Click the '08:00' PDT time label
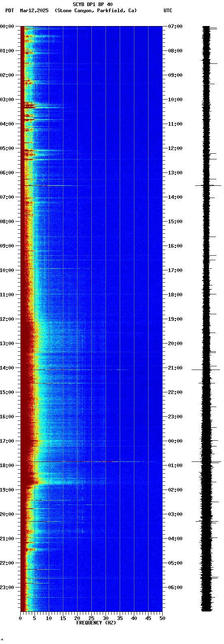The width and height of the screenshot is (224, 644). tap(6, 222)
